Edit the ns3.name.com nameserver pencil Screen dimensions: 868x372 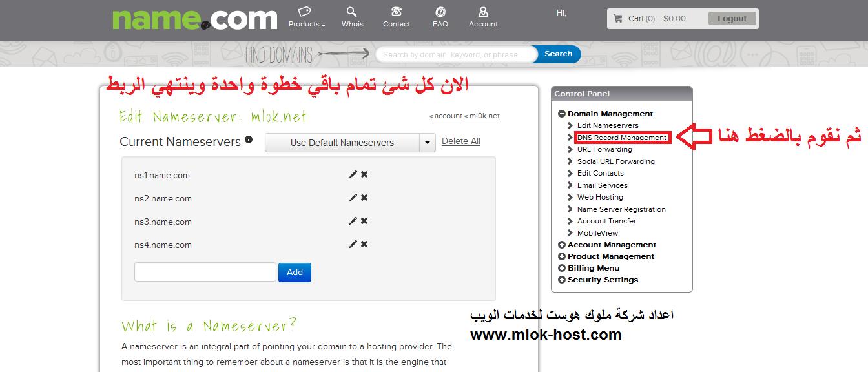coord(353,221)
